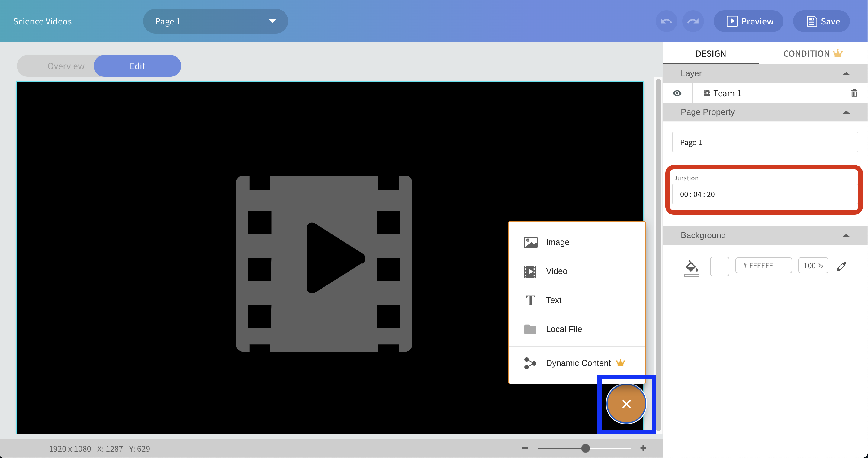Viewport: 868px width, 458px height.
Task: Collapse the Background section
Action: [x=846, y=235]
